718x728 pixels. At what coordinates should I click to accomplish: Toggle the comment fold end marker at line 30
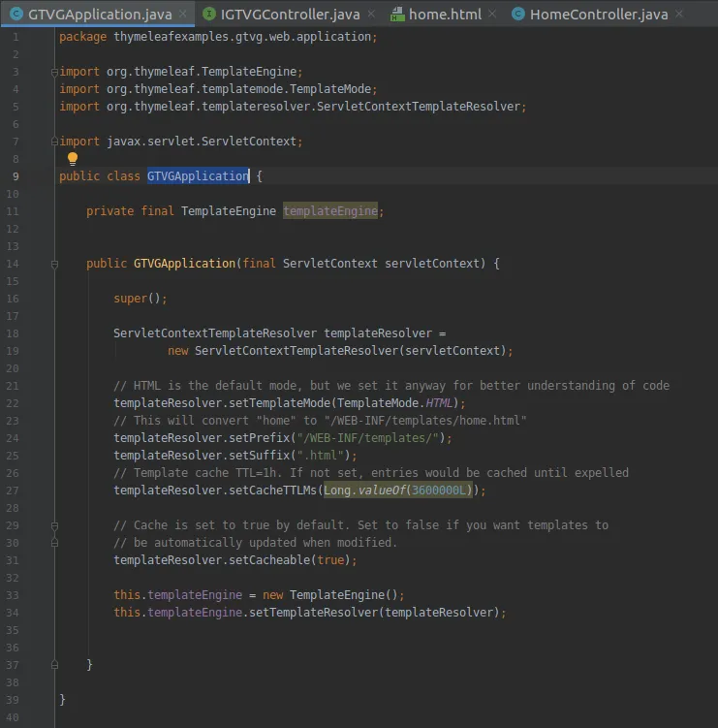point(54,543)
